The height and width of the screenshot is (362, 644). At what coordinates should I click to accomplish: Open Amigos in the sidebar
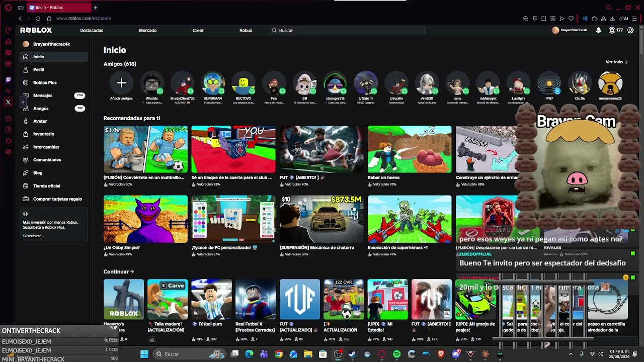point(54,108)
